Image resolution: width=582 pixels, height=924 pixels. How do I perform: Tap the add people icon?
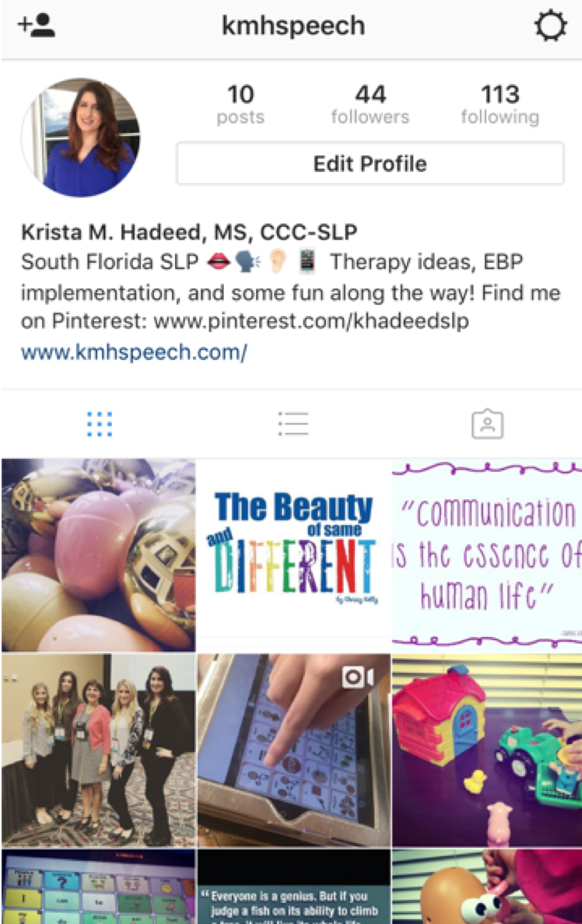click(37, 26)
